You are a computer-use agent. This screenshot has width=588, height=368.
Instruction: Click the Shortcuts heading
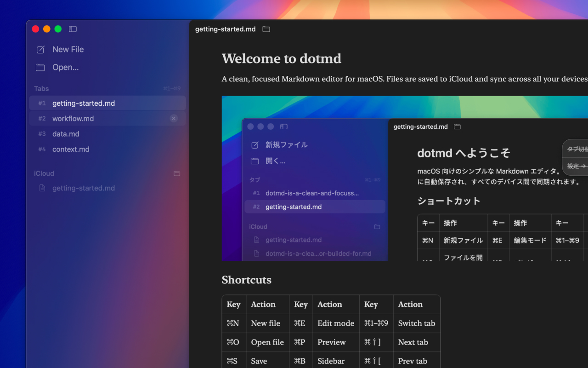coord(247,280)
